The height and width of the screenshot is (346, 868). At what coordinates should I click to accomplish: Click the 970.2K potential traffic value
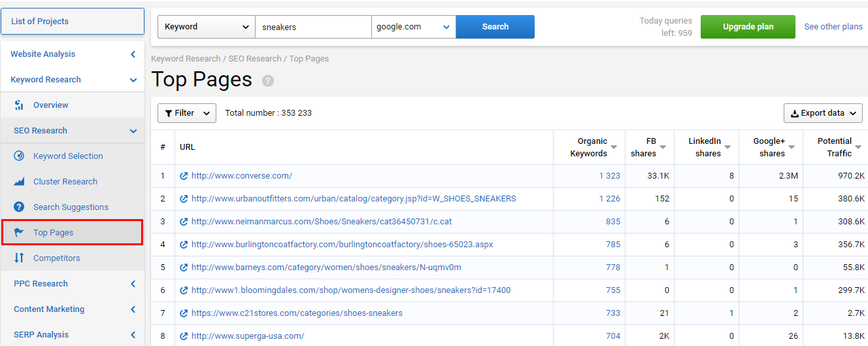[x=850, y=176]
